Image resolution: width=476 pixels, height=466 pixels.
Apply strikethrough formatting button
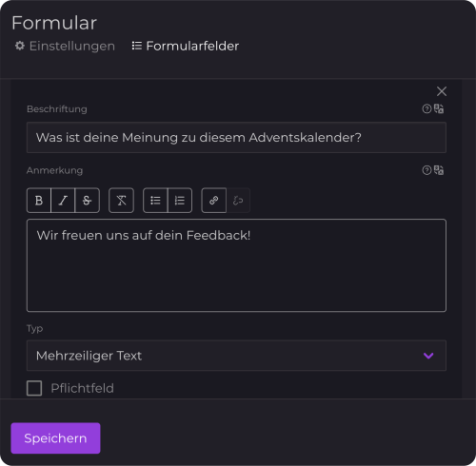pos(87,201)
